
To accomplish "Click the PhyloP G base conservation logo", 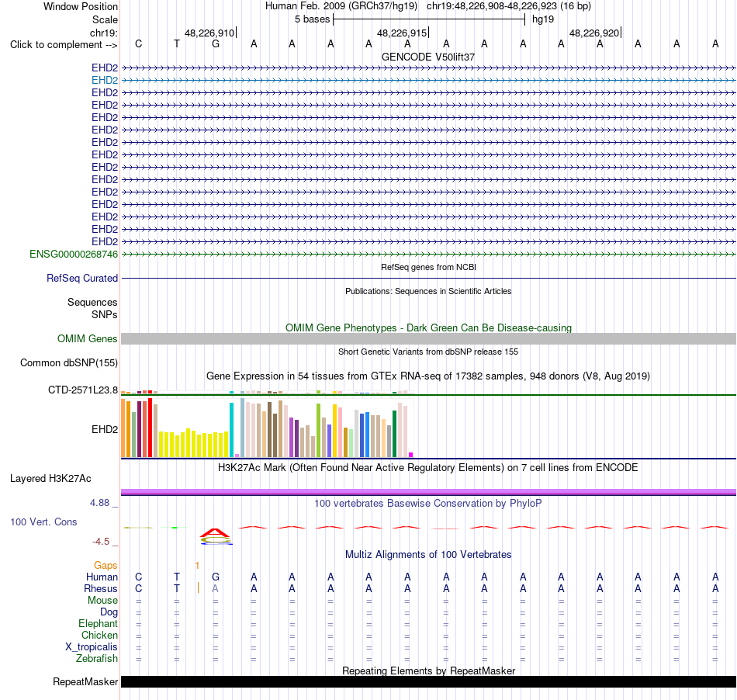I will click(216, 536).
